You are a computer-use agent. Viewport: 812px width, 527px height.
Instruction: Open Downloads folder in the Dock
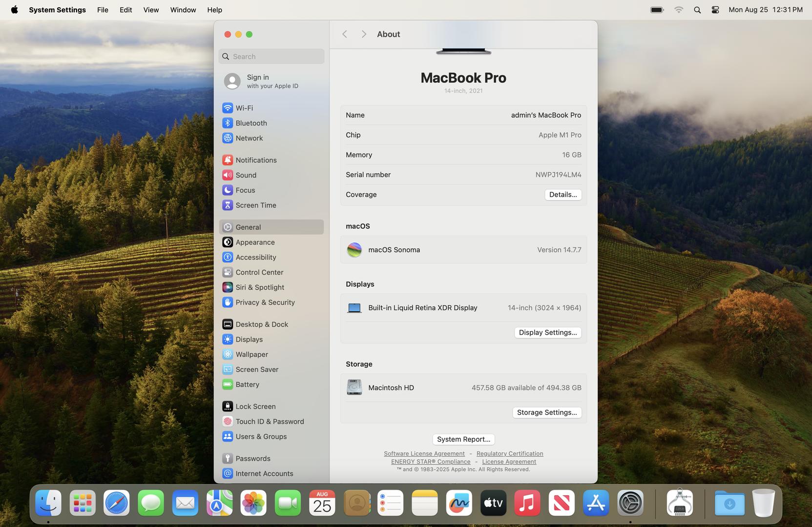point(729,503)
